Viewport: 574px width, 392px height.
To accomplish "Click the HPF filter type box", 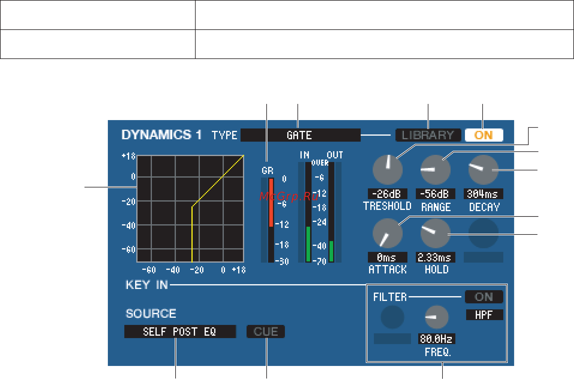I will pyautogui.click(x=484, y=315).
